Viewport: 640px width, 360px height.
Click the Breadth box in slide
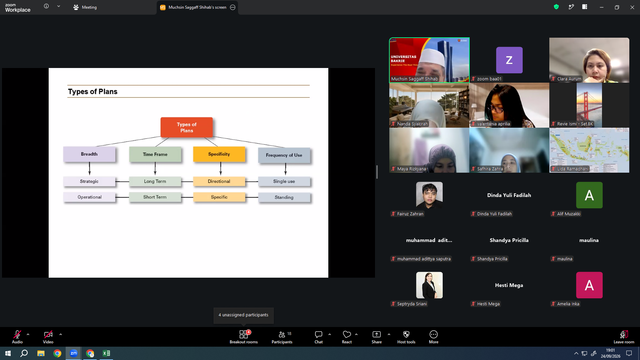pyautogui.click(x=89, y=154)
